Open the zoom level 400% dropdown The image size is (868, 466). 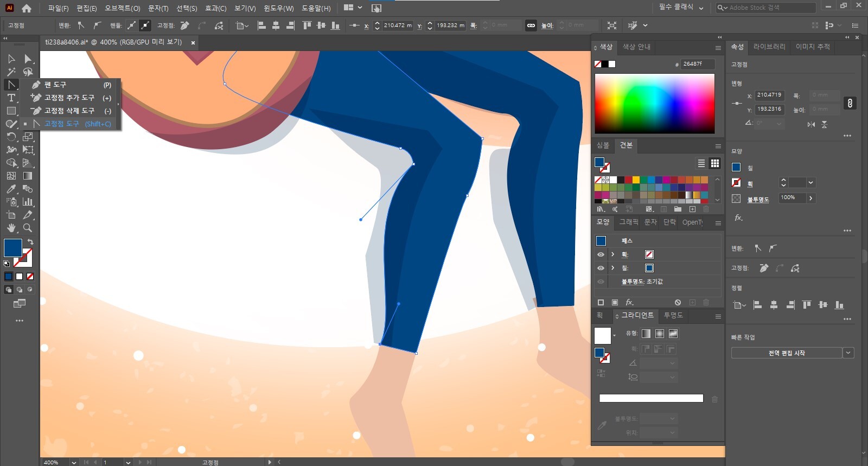pyautogui.click(x=73, y=462)
